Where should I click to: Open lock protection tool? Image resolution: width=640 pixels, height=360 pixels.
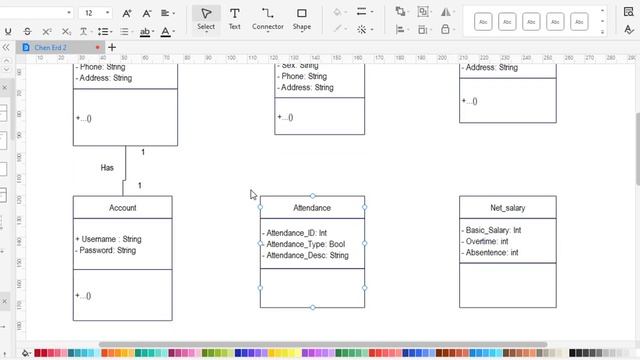447,29
